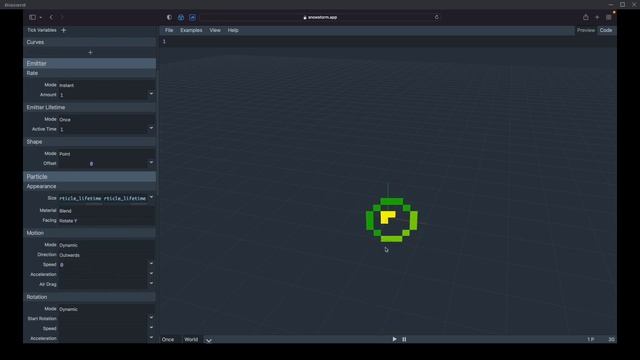Image resolution: width=640 pixels, height=360 pixels.
Task: Add a new Tick Variable with plus icon
Action: pyautogui.click(x=63, y=30)
